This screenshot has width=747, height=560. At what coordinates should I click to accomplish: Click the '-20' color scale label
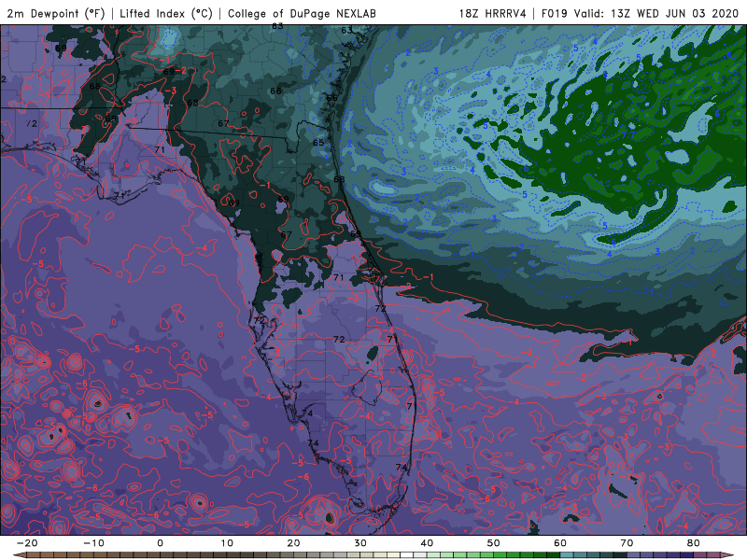pyautogui.click(x=27, y=543)
